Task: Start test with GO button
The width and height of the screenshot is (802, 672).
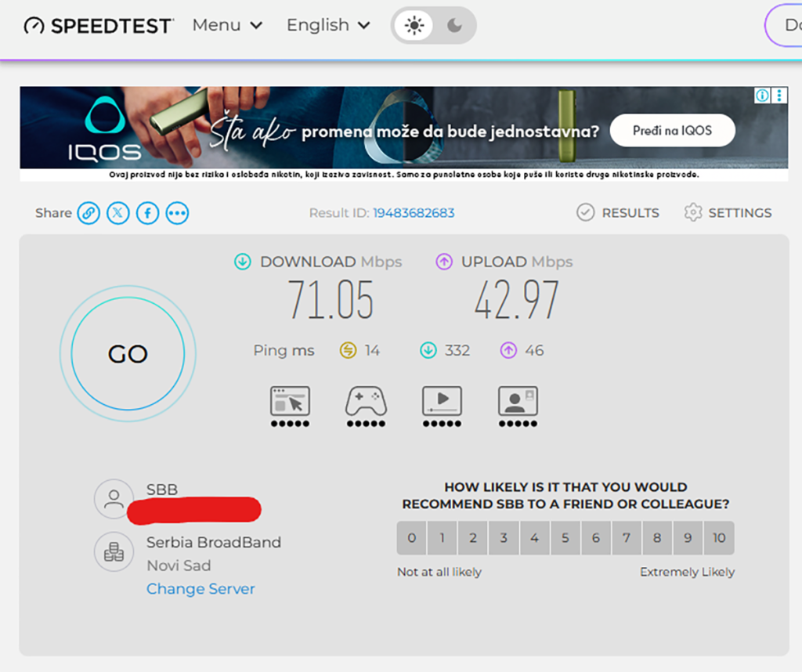Action: pos(128,353)
